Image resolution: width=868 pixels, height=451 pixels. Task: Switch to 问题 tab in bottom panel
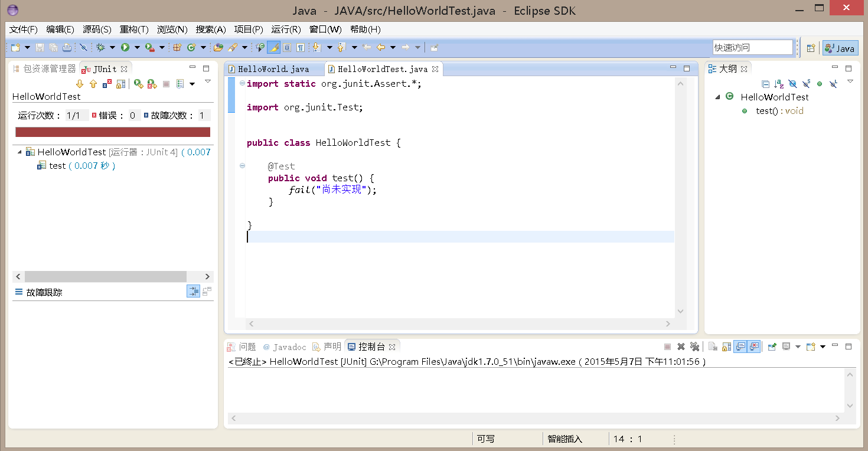242,347
